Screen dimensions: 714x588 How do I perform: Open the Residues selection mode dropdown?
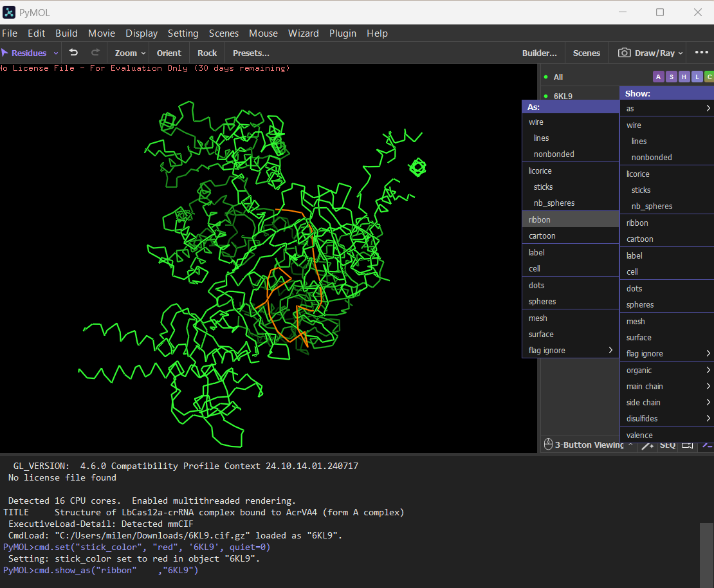[56, 53]
